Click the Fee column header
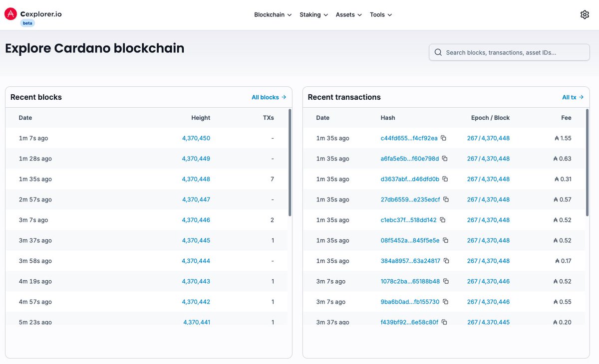 coord(566,118)
